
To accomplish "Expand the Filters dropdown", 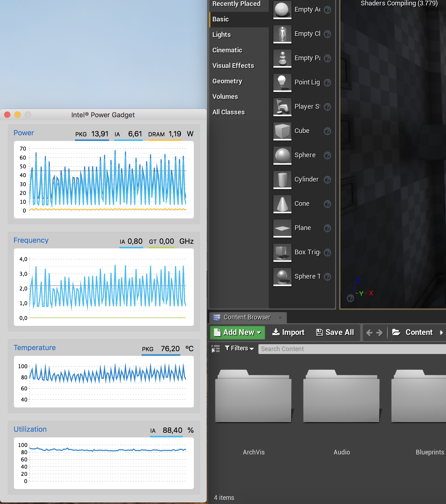I will coord(239,349).
